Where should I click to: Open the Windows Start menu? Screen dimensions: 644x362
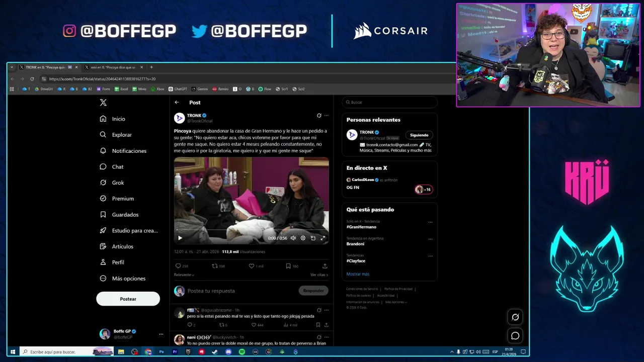(13, 352)
